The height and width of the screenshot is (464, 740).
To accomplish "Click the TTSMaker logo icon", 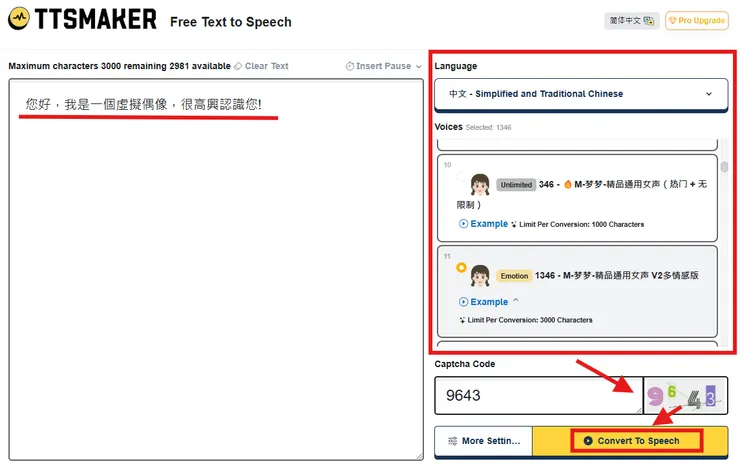I will point(19,19).
